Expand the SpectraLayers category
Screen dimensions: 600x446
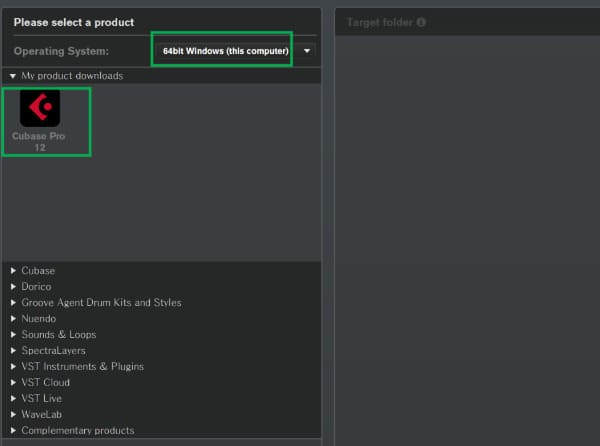tap(13, 351)
